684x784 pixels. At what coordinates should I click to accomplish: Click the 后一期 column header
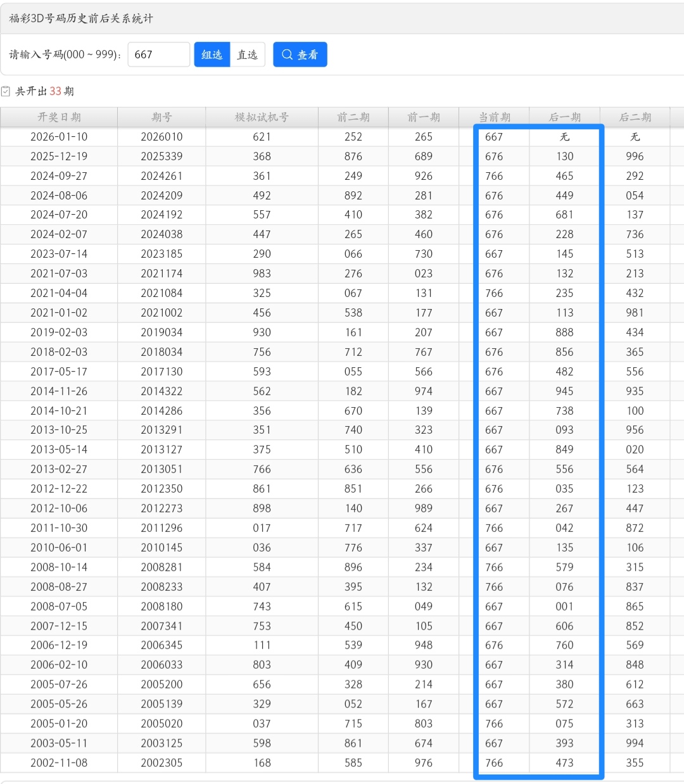[564, 117]
